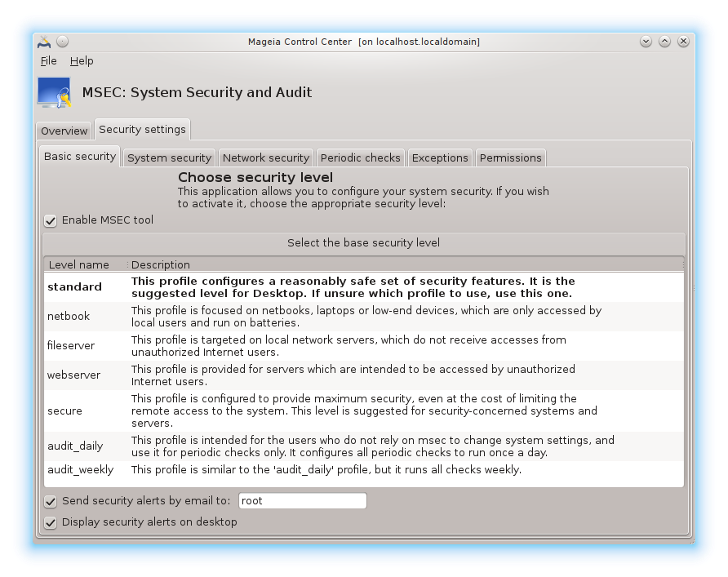Open the Permissions tab
The image size is (728, 577).
click(x=510, y=158)
